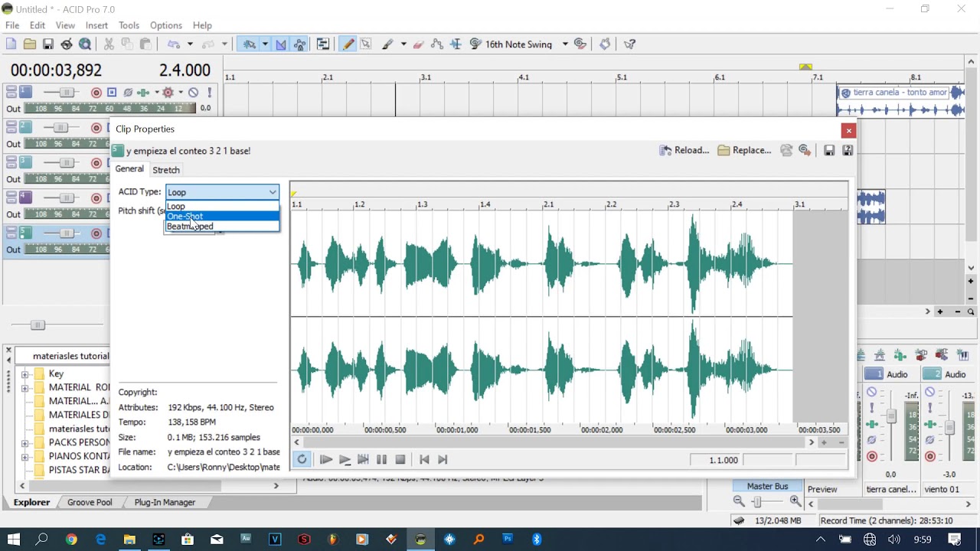
Task: Select the Draw pencil tool
Action: pos(348,44)
